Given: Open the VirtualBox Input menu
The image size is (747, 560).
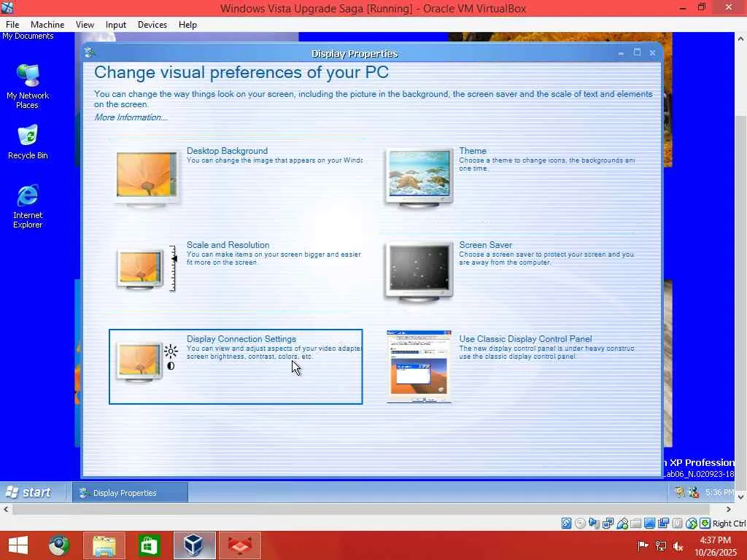Looking at the screenshot, I should coord(116,25).
